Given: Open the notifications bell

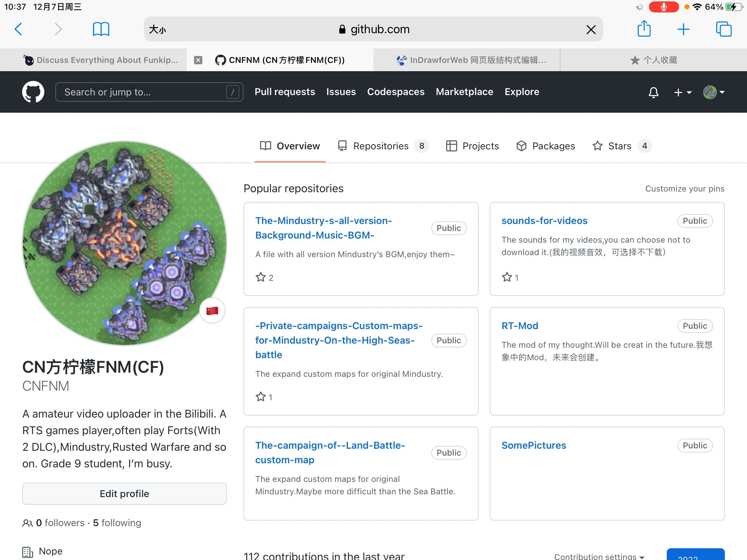Looking at the screenshot, I should coord(653,92).
